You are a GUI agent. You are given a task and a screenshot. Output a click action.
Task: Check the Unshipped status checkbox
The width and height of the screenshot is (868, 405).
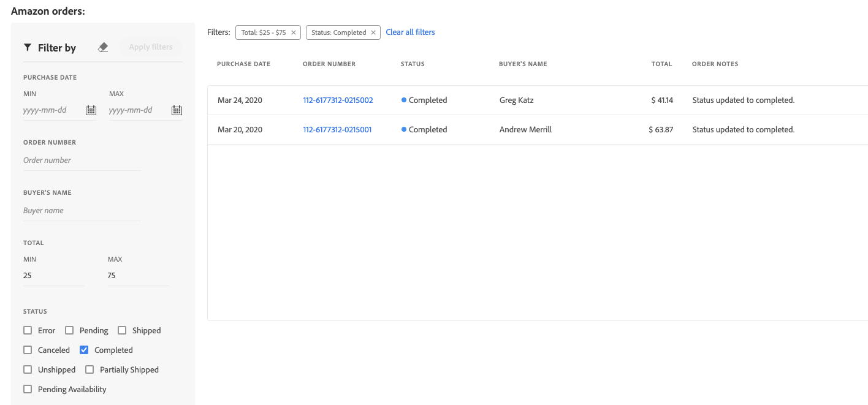pyautogui.click(x=28, y=369)
